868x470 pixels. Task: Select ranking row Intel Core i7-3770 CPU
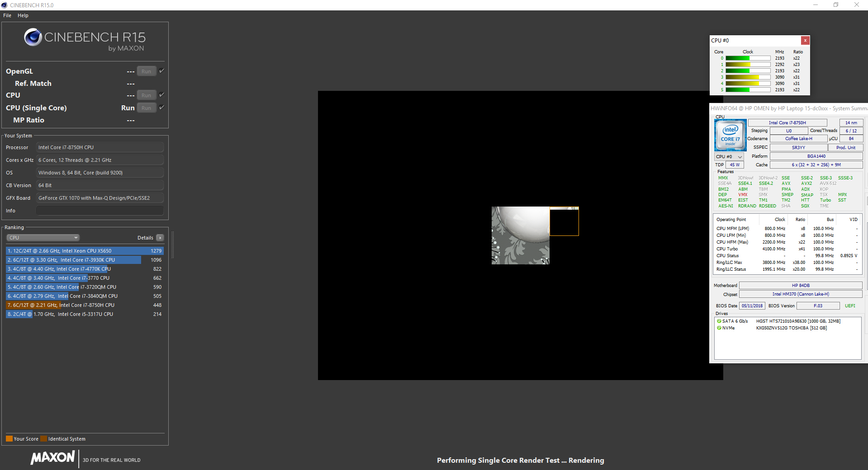pyautogui.click(x=85, y=278)
